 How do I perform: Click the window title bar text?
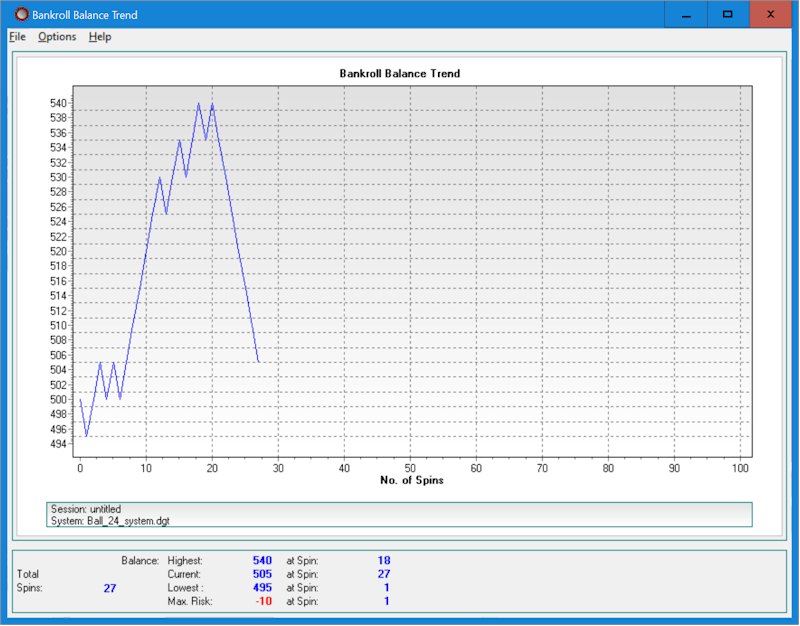[85, 15]
